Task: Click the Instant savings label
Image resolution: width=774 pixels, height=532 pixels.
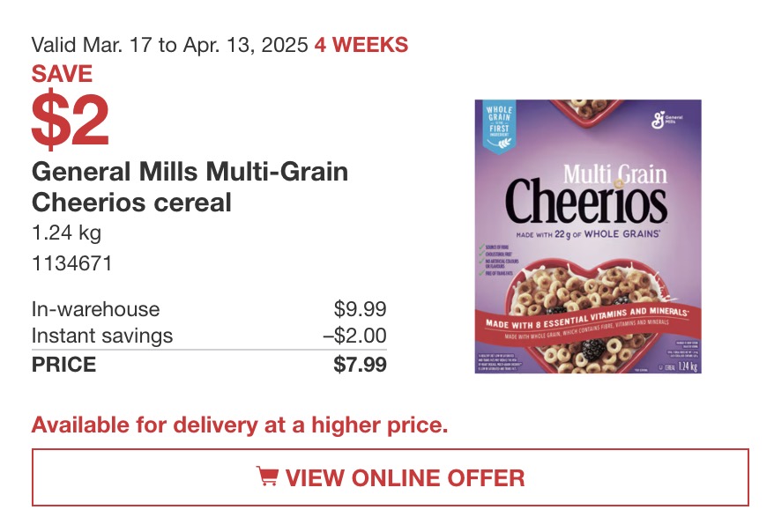Action: coord(102,336)
